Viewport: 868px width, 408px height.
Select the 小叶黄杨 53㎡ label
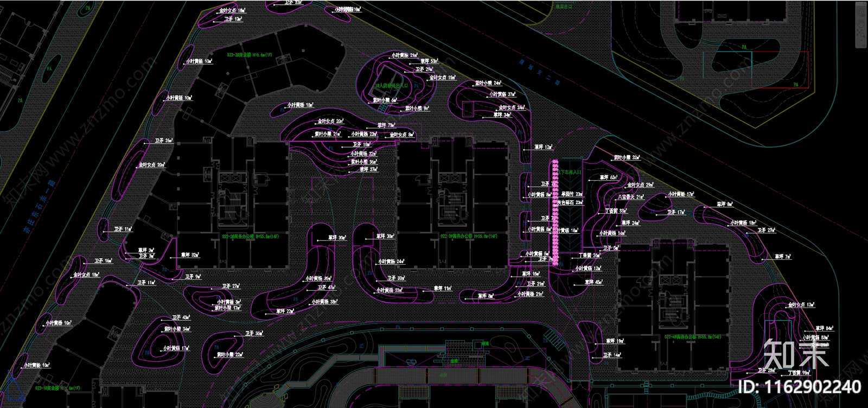click(x=816, y=337)
